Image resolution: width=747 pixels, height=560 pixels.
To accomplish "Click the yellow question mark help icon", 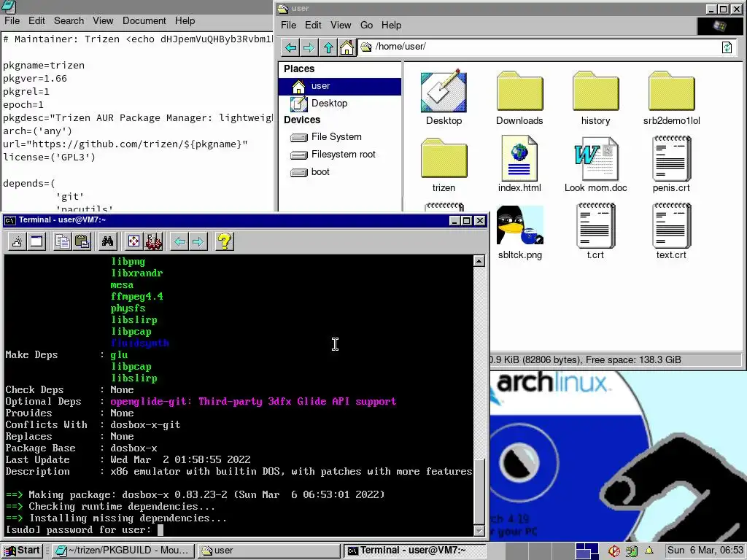I will 225,241.
